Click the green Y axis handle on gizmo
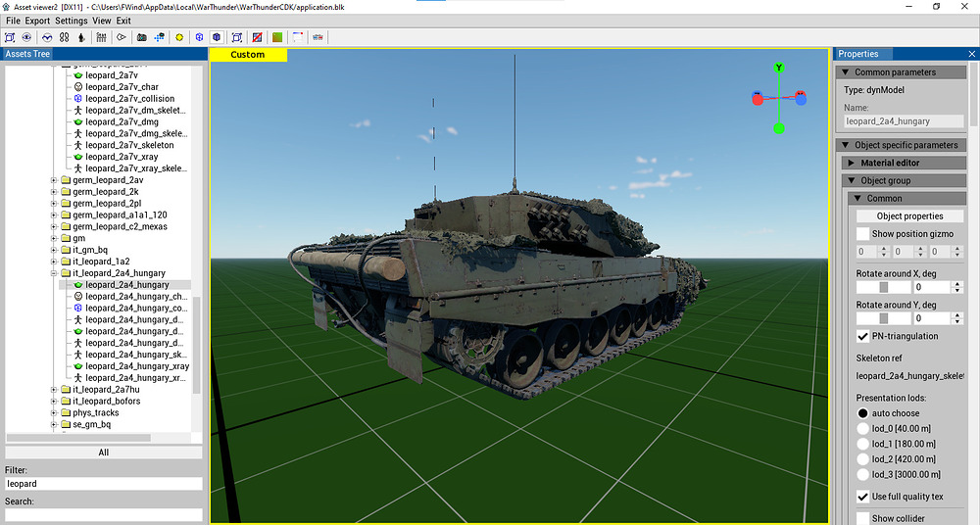Image resolution: width=980 pixels, height=525 pixels. (x=779, y=68)
